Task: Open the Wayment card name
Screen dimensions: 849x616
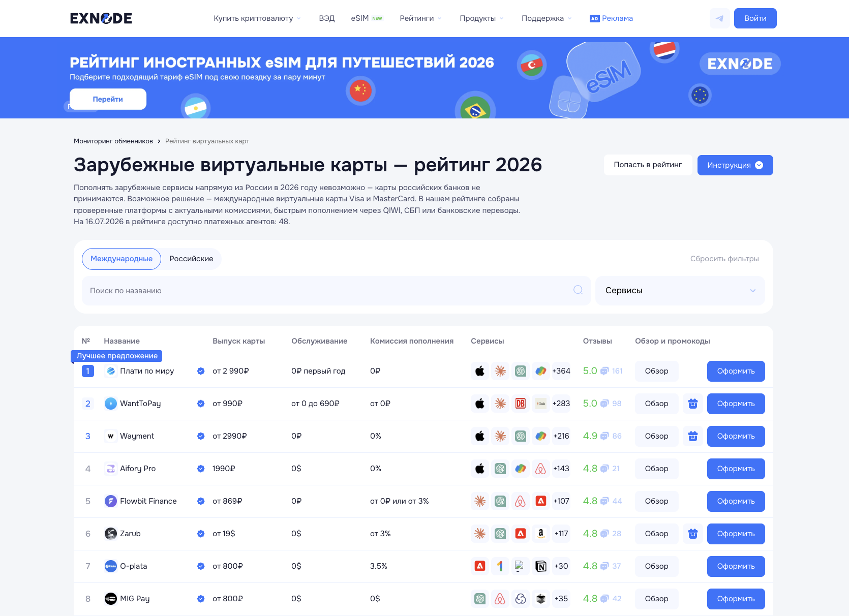Action: [x=137, y=436]
